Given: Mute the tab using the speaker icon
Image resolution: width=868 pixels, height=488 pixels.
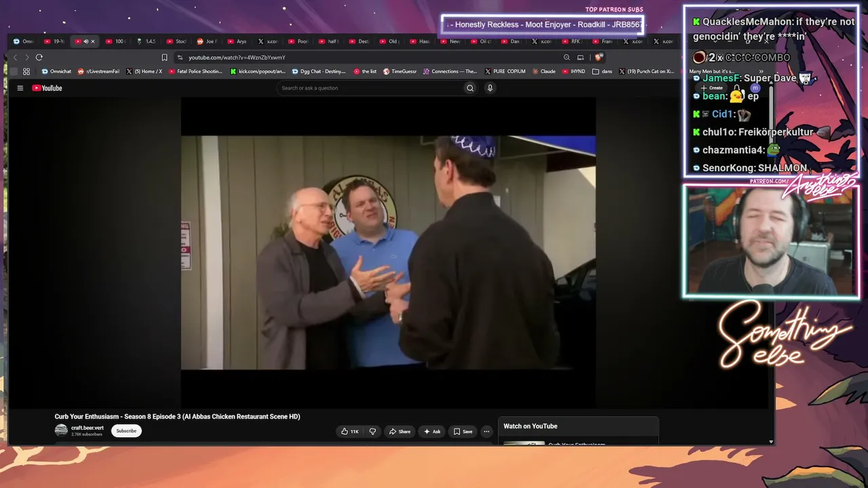Looking at the screenshot, I should [x=85, y=41].
